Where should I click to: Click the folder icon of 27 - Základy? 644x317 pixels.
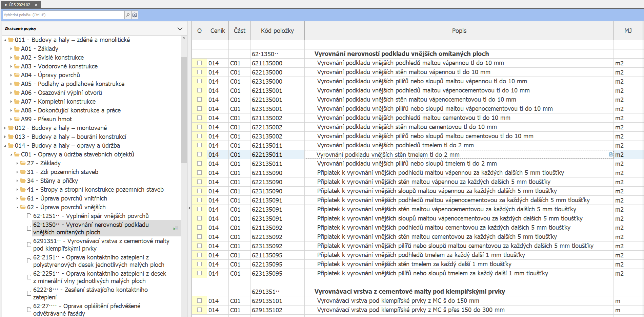click(23, 163)
